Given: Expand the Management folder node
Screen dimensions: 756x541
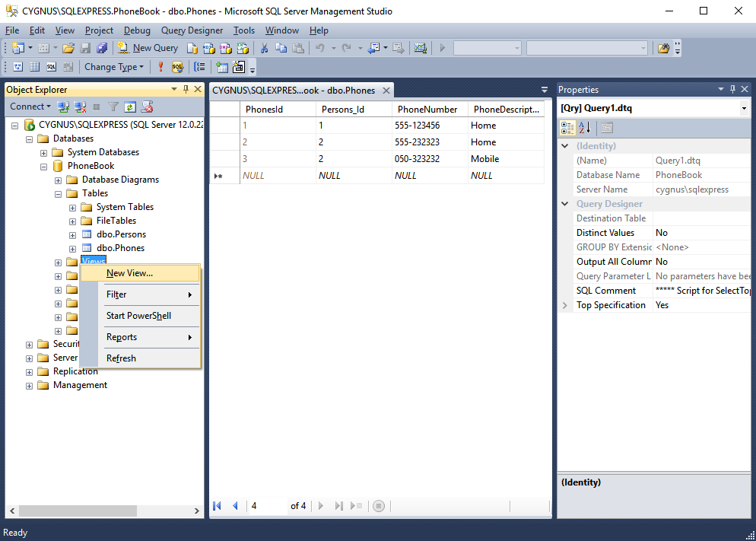Looking at the screenshot, I should (x=30, y=387).
